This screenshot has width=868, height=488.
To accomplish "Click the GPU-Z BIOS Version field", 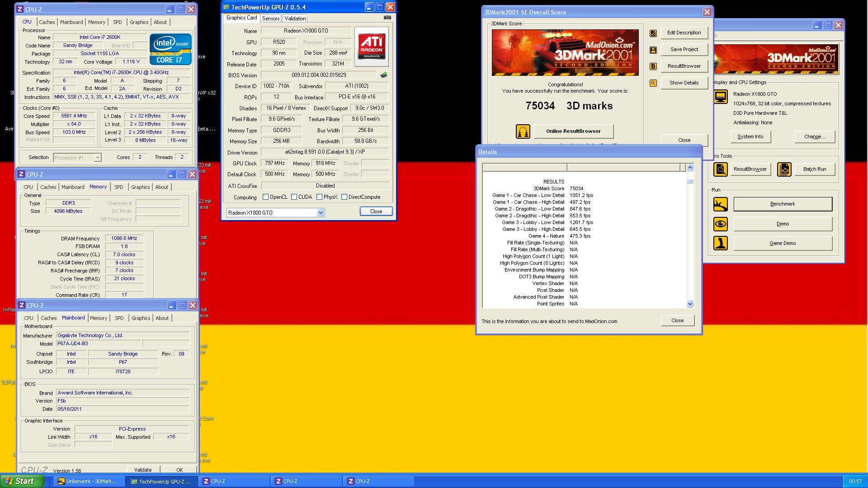I will point(319,75).
